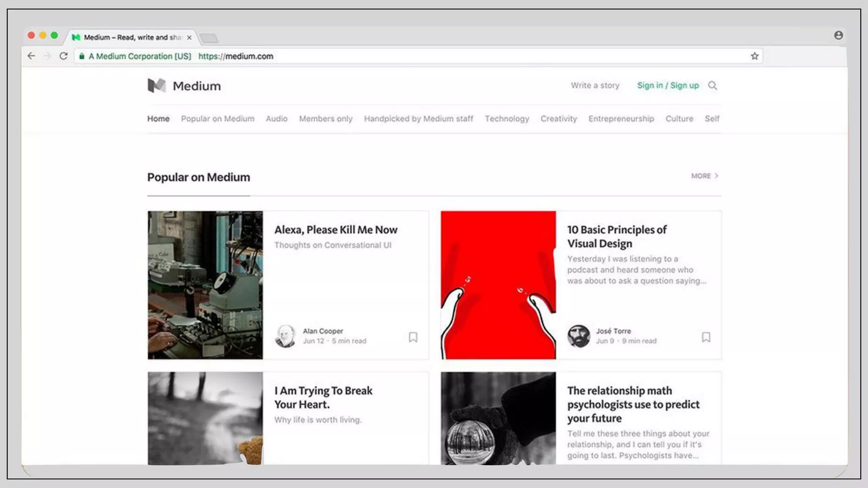Click Alan Cooper's author avatar

286,336
